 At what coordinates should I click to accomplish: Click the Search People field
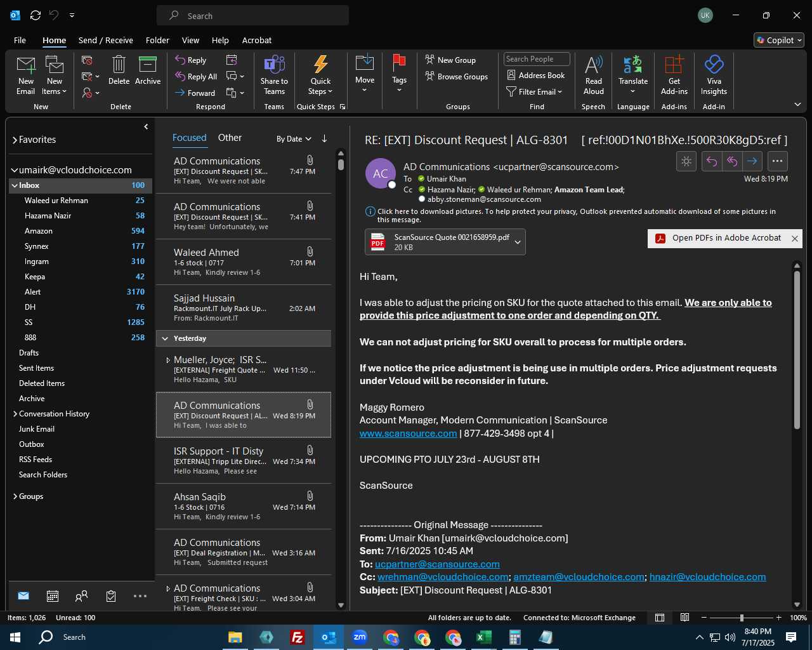click(x=537, y=59)
